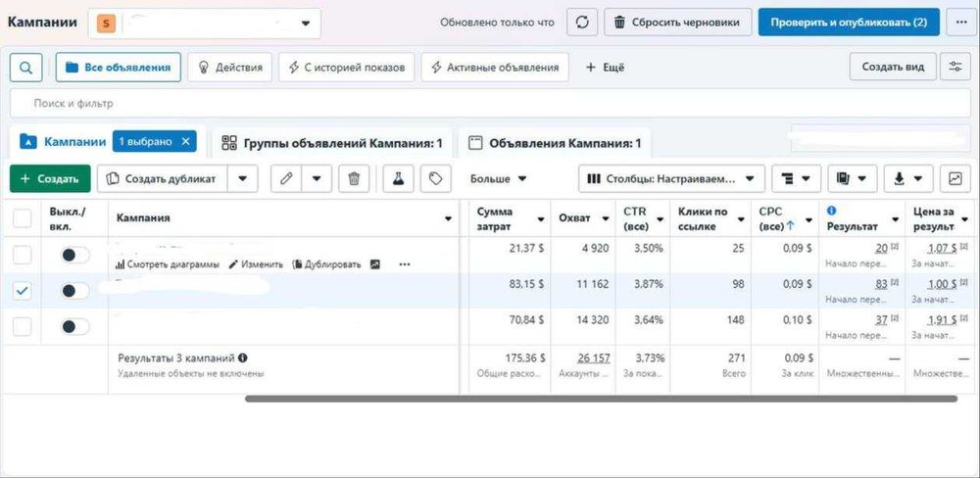Viewport: 980px width, 478px height.
Task: Click the info icon next to Результаты 3 кампаний
Action: (x=242, y=358)
